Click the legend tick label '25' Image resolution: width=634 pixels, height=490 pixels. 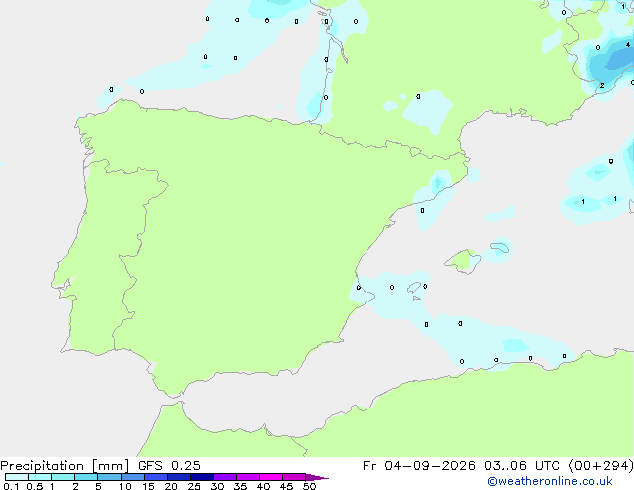(194, 486)
